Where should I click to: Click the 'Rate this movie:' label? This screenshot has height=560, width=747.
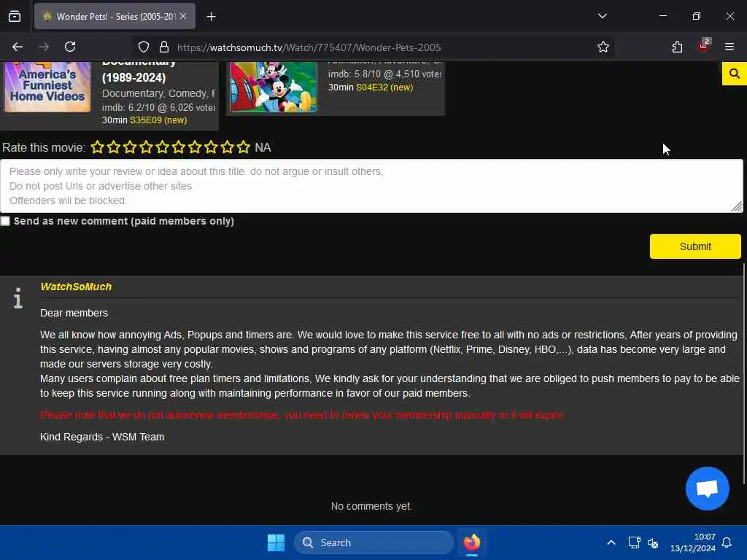[43, 147]
